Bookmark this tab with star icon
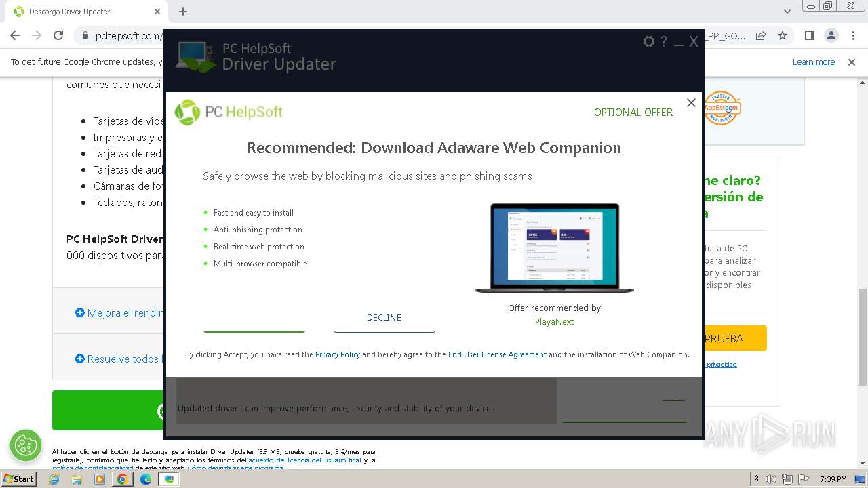 point(783,35)
